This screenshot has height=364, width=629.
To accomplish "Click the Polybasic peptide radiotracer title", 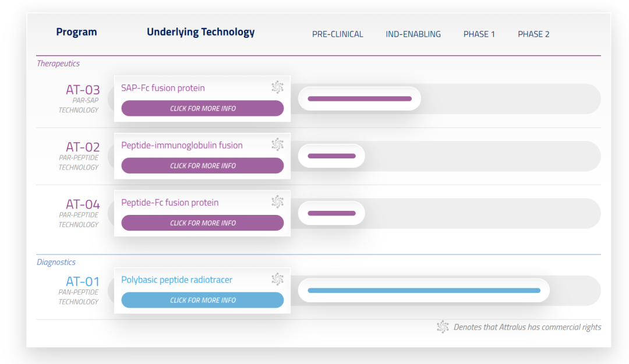I will (176, 280).
